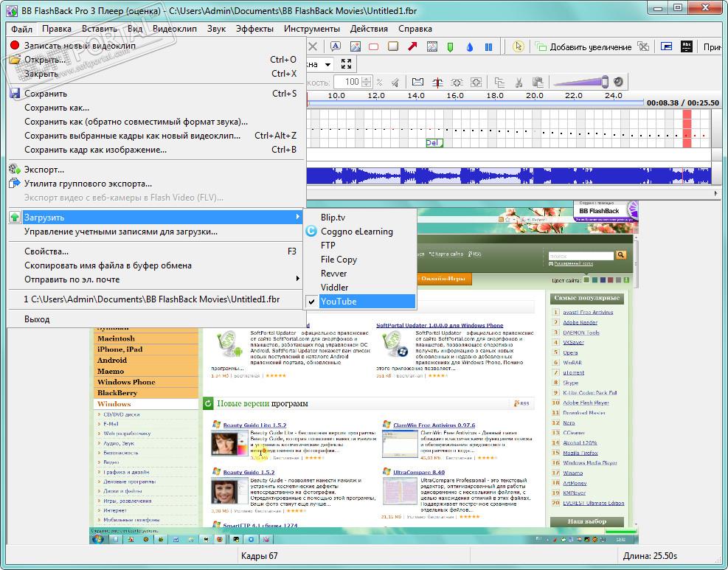Screen dimensions: 728x570
Task: Open the Эффекты menu
Action: (x=254, y=29)
